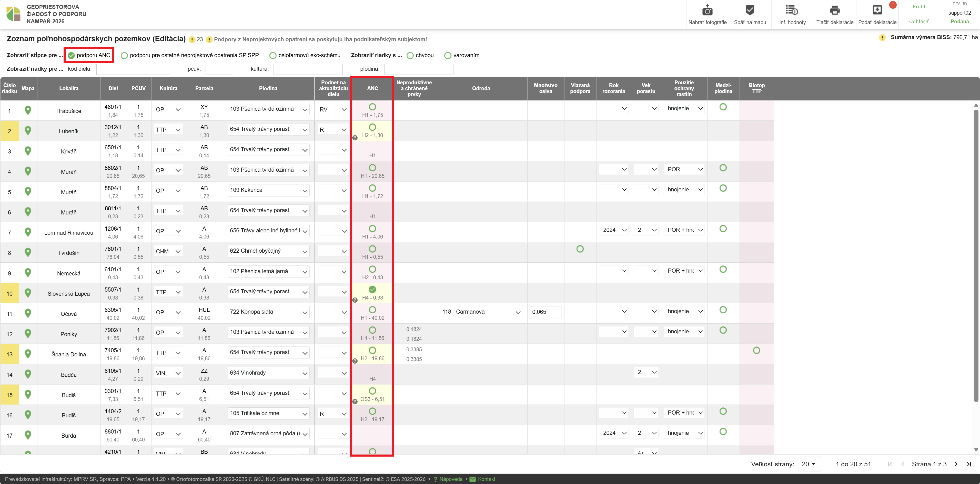Open the Veľkosť strany 20 dropdown
980x484 pixels.
tap(809, 464)
